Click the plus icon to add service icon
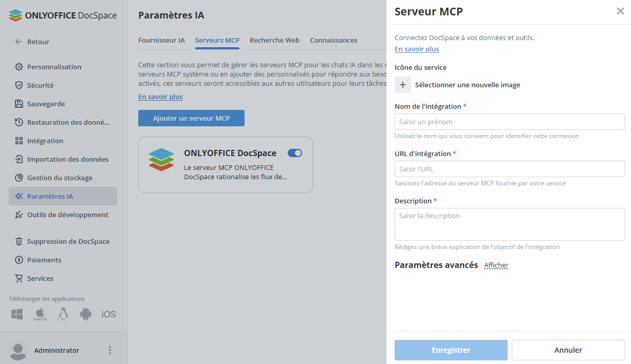Viewport: 631px width, 364px height. click(403, 84)
